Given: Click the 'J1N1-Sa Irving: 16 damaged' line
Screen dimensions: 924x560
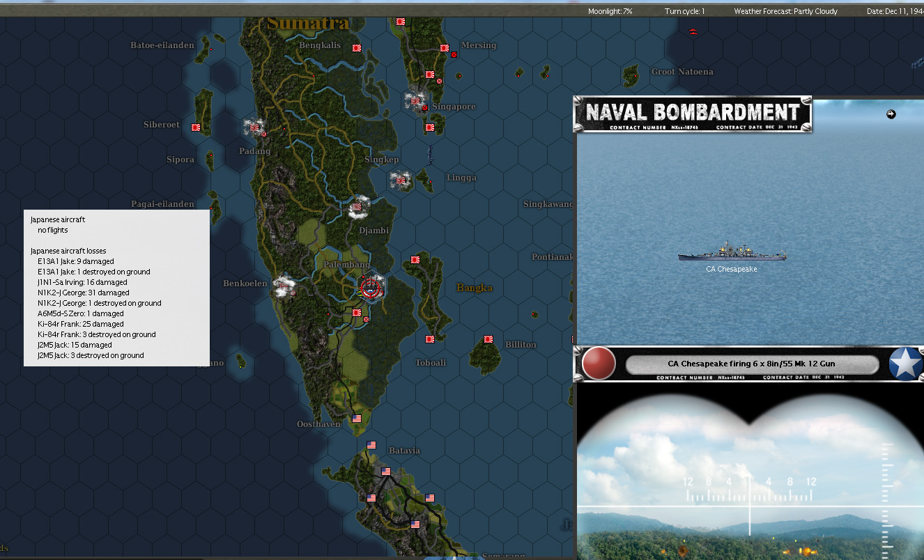Looking at the screenshot, I should point(82,282).
